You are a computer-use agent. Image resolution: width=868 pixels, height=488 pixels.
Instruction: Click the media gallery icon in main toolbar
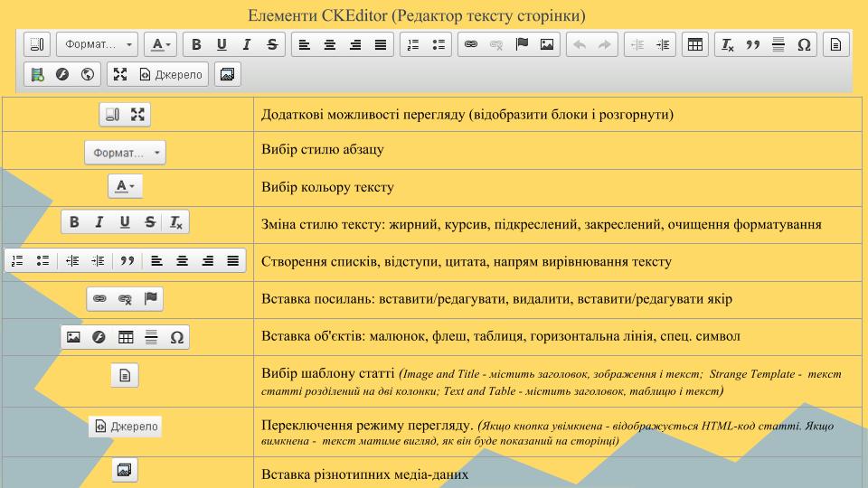click(227, 74)
